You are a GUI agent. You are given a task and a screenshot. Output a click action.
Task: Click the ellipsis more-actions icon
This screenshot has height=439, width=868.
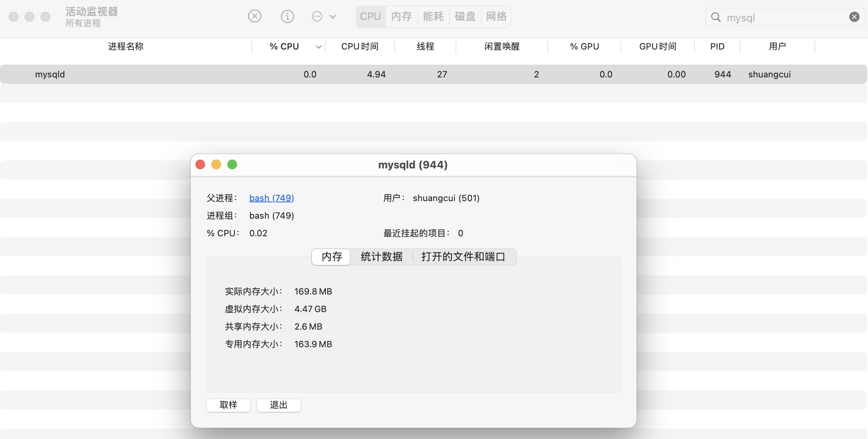(x=317, y=16)
